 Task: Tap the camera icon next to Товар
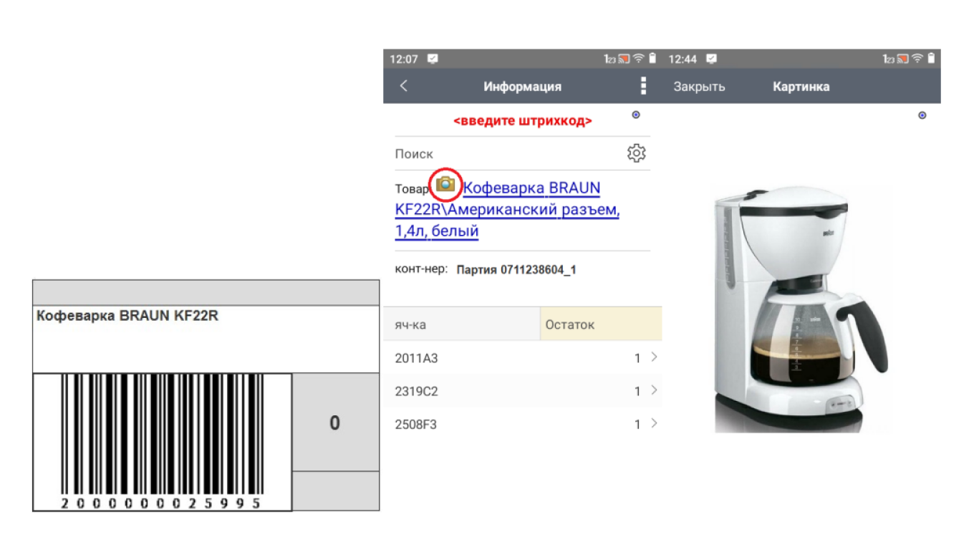click(445, 185)
